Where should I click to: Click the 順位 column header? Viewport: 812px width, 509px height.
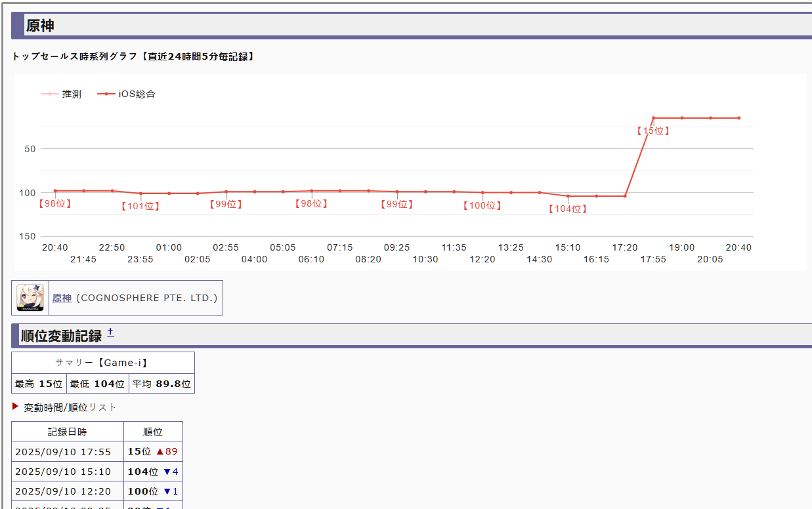153,432
